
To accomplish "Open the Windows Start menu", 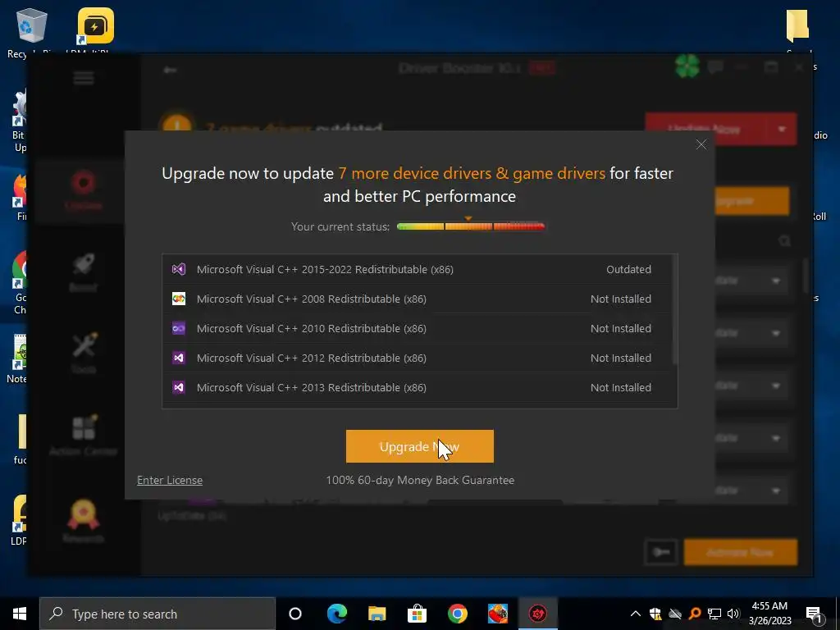I will [x=20, y=614].
